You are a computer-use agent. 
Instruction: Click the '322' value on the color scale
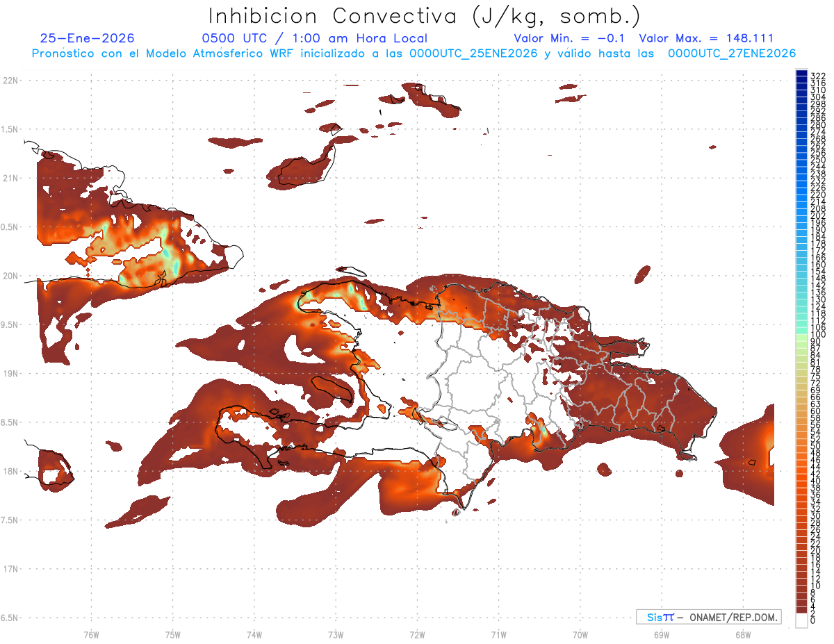pyautogui.click(x=817, y=76)
